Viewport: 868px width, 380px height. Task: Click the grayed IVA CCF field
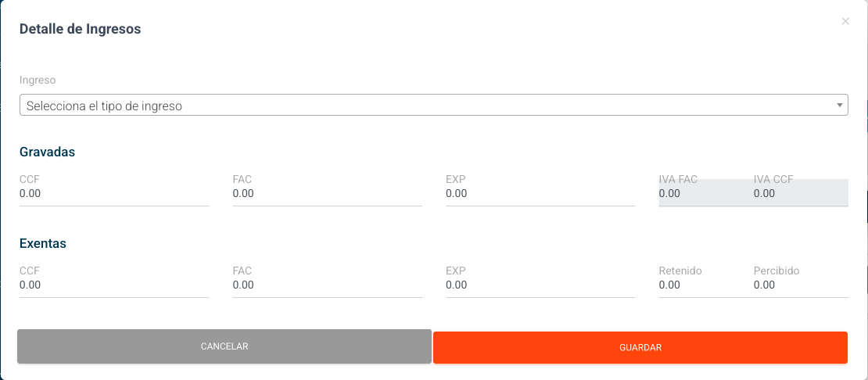799,194
